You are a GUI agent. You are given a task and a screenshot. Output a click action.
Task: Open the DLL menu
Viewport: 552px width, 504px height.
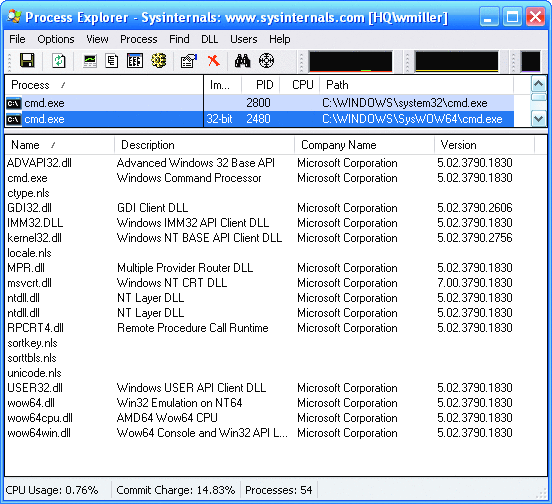pos(209,39)
